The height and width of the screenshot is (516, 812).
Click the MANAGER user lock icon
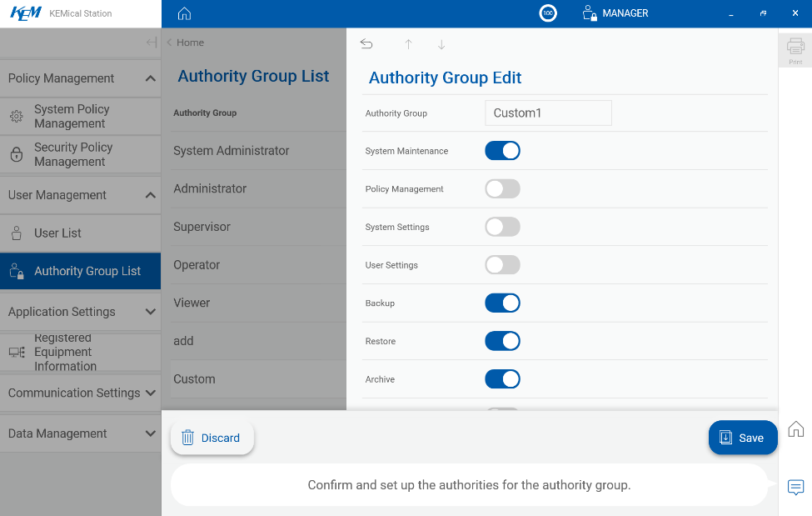(x=590, y=13)
